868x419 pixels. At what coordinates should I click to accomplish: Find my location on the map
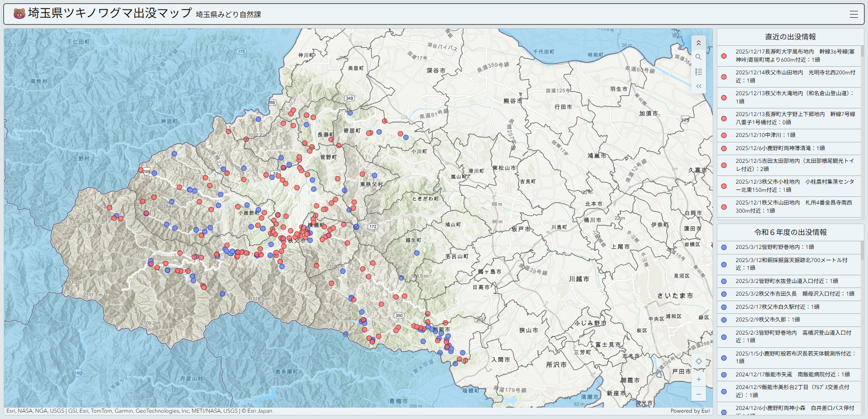click(698, 361)
